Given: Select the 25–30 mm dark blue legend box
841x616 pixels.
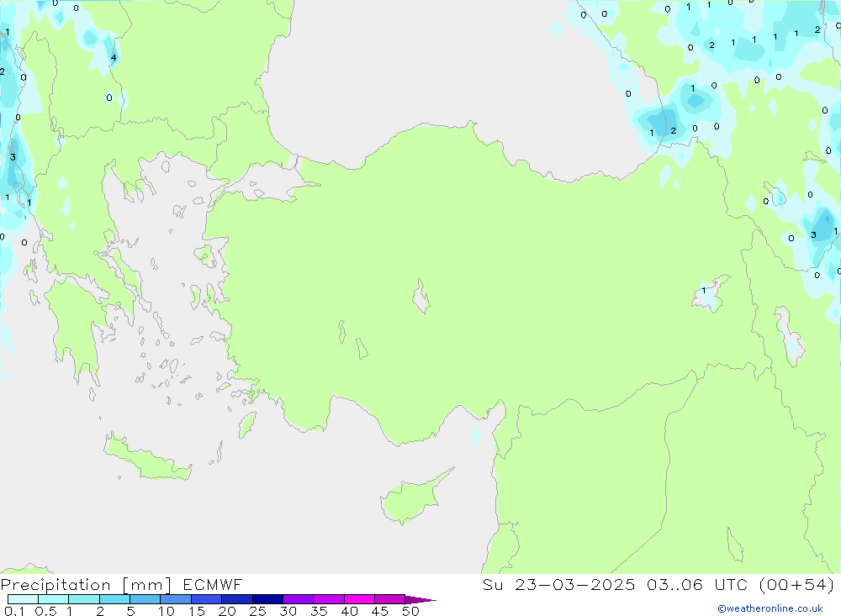Looking at the screenshot, I should [267, 599].
